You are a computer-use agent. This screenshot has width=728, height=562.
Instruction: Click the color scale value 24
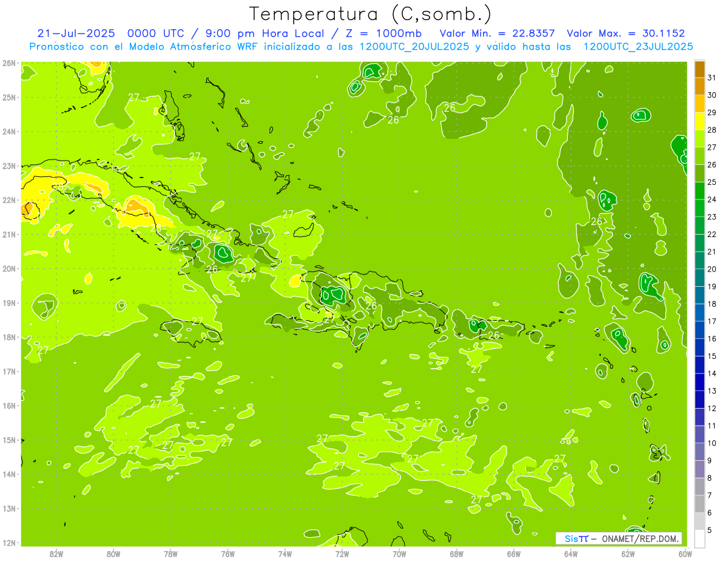tap(712, 199)
